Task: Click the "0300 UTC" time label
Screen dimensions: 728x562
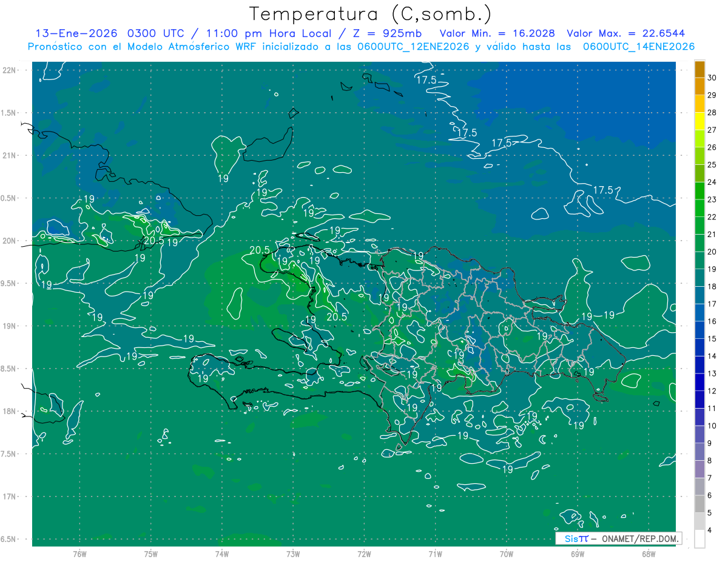Action: pos(155,33)
